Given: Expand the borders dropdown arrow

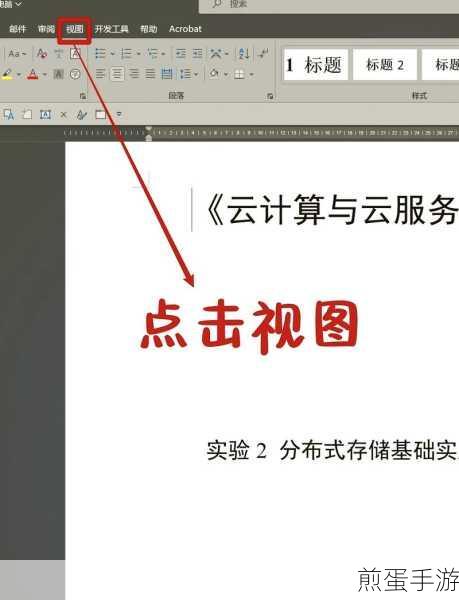Looking at the screenshot, I should pos(251,74).
